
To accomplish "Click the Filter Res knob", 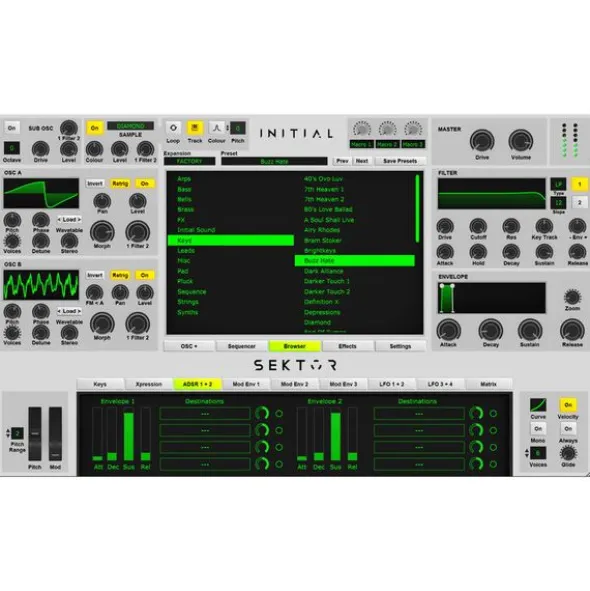I will tap(511, 227).
